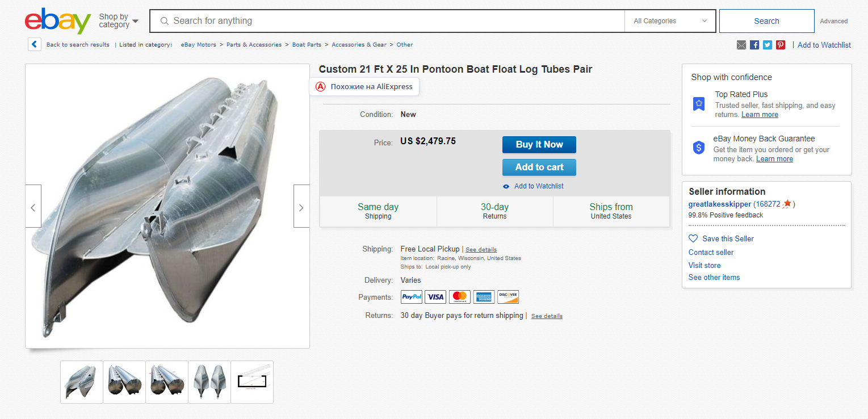Click the AliExpress similar items badge

(x=364, y=87)
